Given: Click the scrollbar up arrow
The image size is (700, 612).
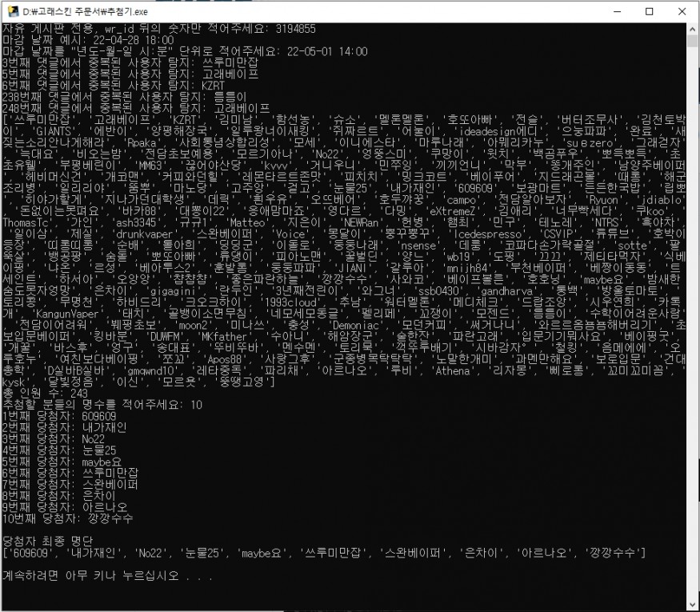Looking at the screenshot, I should [x=692, y=30].
